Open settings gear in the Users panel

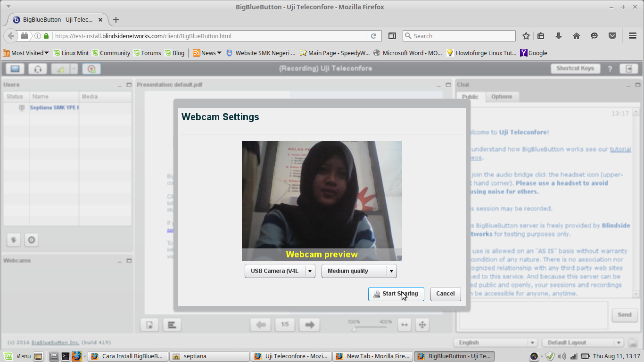(x=31, y=240)
